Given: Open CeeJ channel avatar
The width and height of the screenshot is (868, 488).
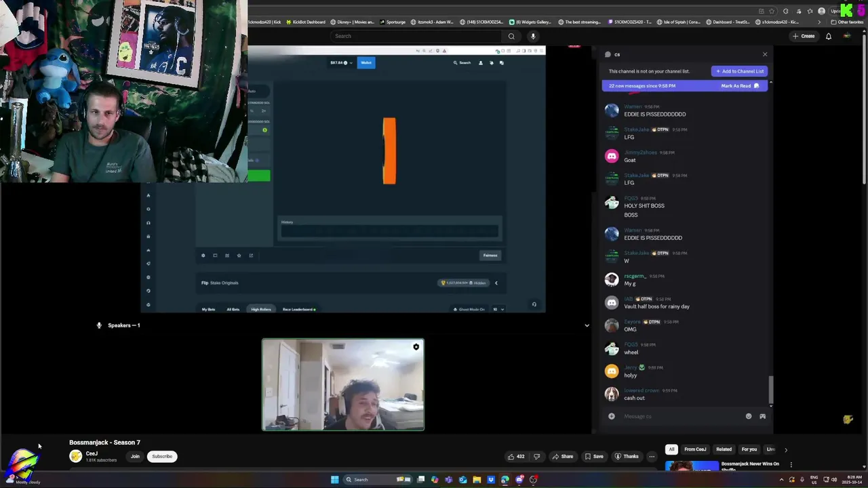Looking at the screenshot, I should pos(75,456).
